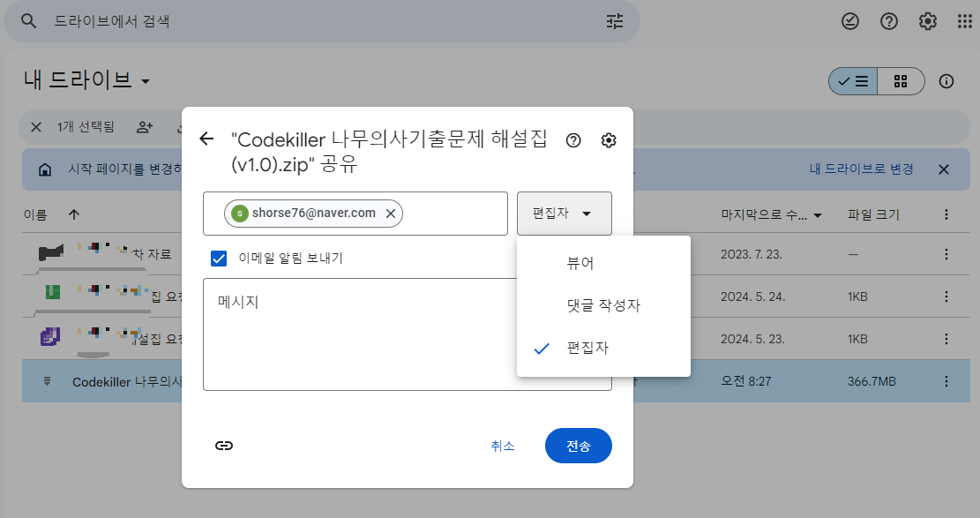Open the Help question mark in top bar

click(889, 21)
